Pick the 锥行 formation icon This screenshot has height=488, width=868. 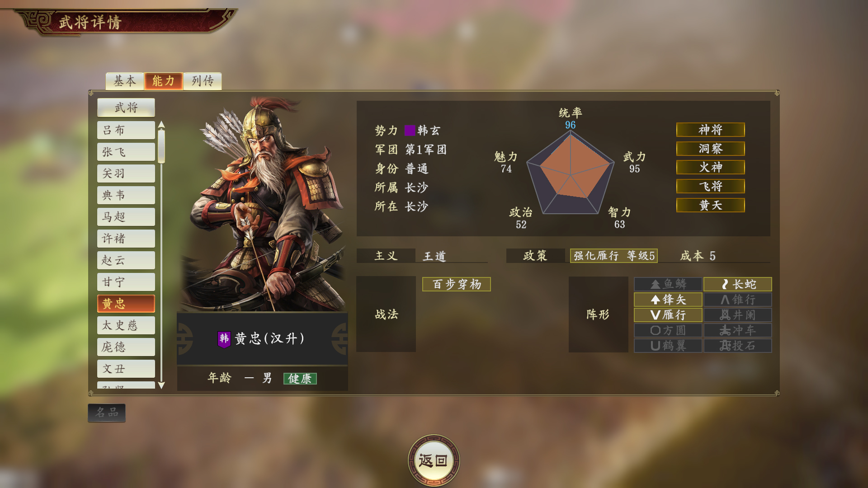(x=737, y=300)
